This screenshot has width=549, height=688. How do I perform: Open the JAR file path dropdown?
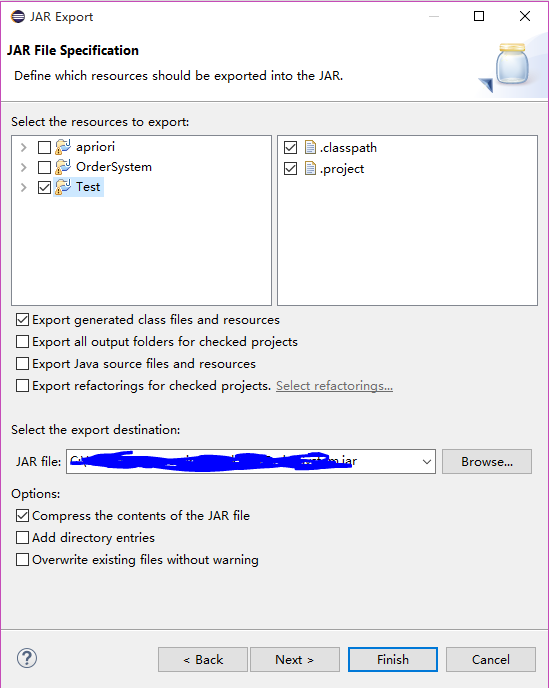tap(427, 462)
